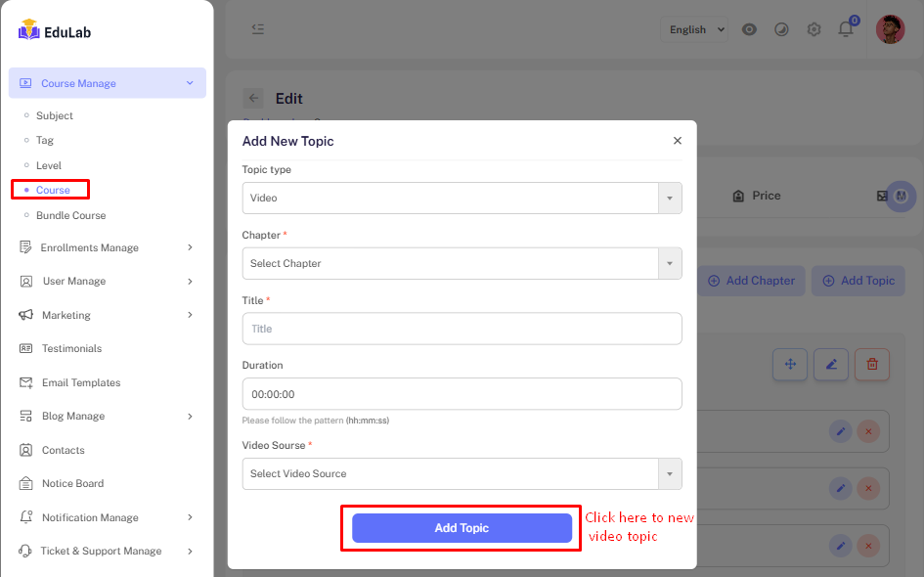Collapse sidebar using the menu toggle icon

[258, 29]
